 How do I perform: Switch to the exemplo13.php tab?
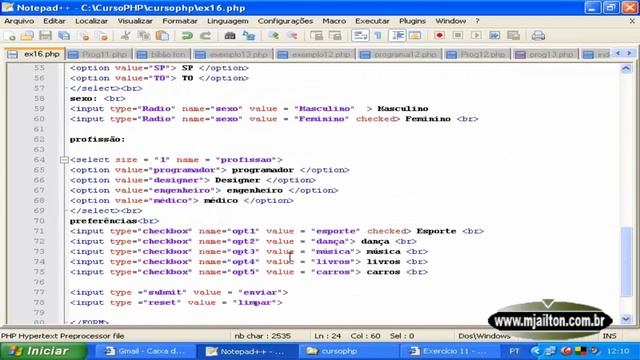(233, 54)
